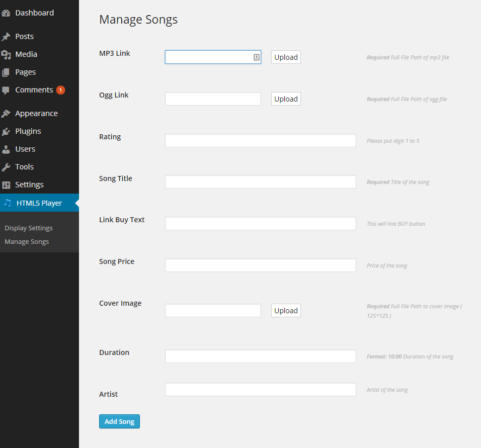Image resolution: width=481 pixels, height=448 pixels.
Task: Click the Media icon in sidebar
Action: coord(6,55)
